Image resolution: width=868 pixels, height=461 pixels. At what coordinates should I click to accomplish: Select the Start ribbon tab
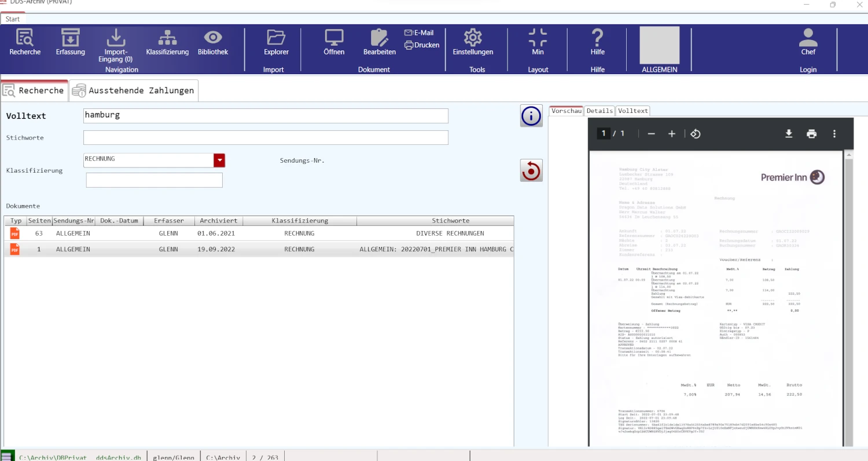13,19
